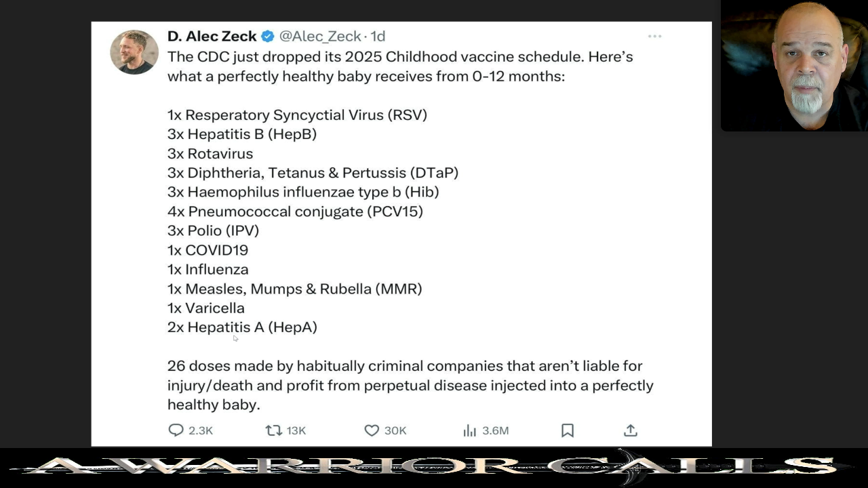The height and width of the screenshot is (488, 868).
Task: Like the tweet with heart icon
Action: click(x=372, y=430)
